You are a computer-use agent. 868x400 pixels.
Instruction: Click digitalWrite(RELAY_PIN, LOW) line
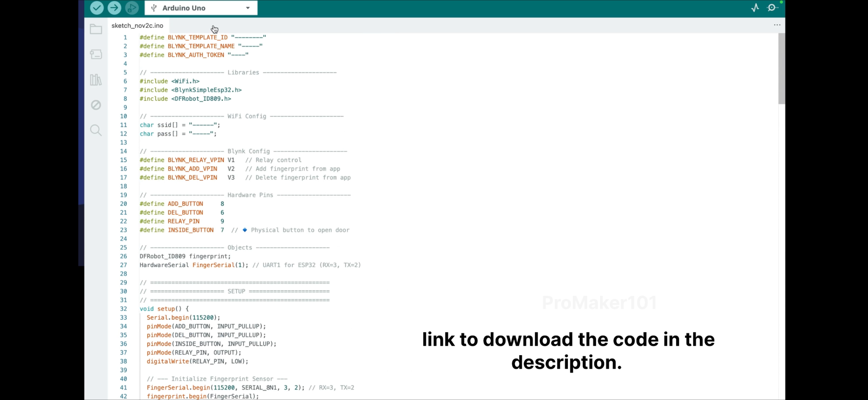click(x=197, y=361)
